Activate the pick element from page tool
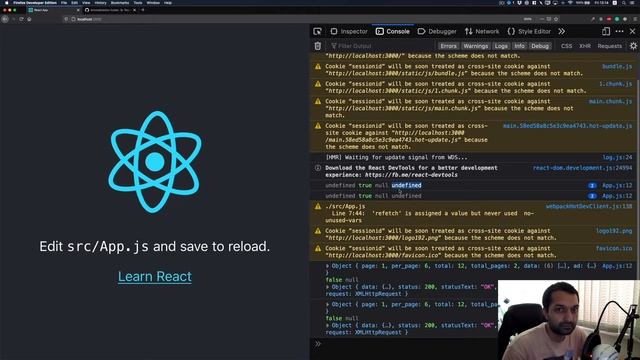This screenshot has height=360, width=640. 317,31
